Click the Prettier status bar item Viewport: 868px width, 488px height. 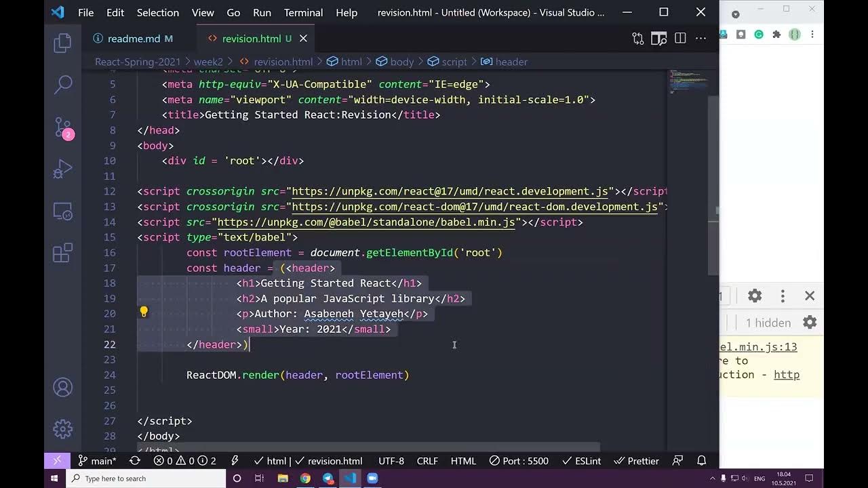coord(636,461)
